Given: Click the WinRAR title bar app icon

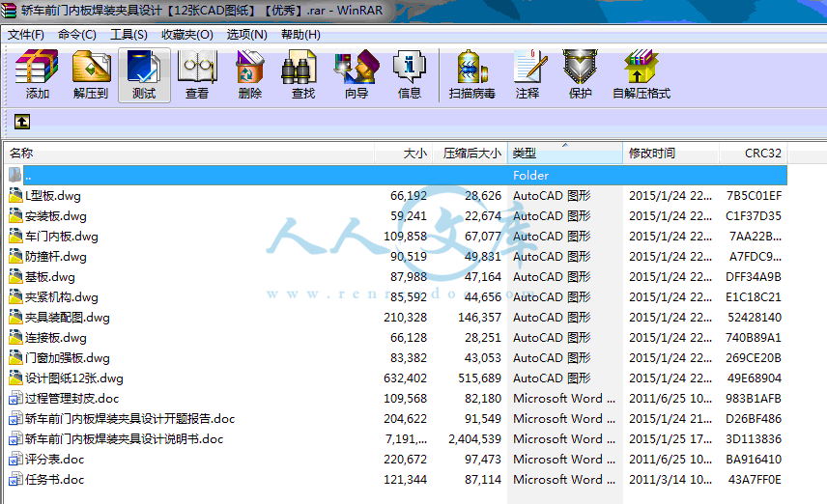Looking at the screenshot, I should pyautogui.click(x=8, y=10).
